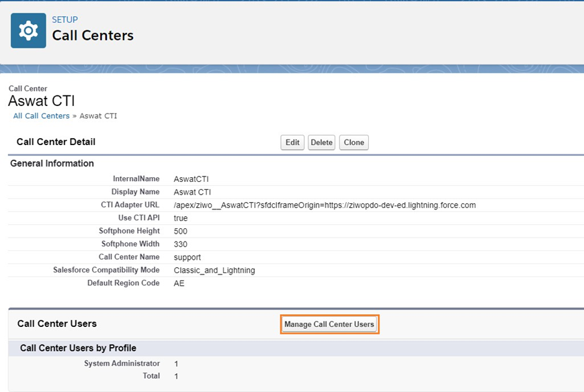Click the Classic_and_Lightning value
This screenshot has height=392, width=584.
[x=214, y=271]
